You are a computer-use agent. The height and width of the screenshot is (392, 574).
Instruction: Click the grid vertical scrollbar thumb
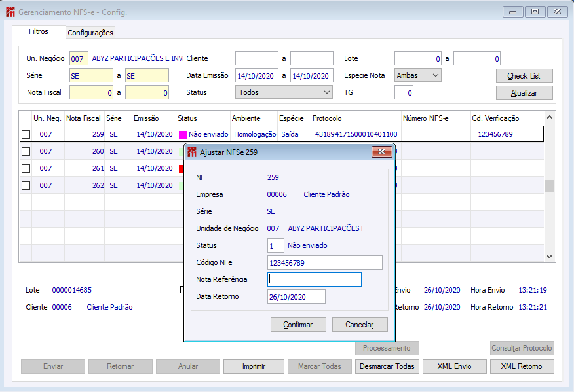[549, 186]
